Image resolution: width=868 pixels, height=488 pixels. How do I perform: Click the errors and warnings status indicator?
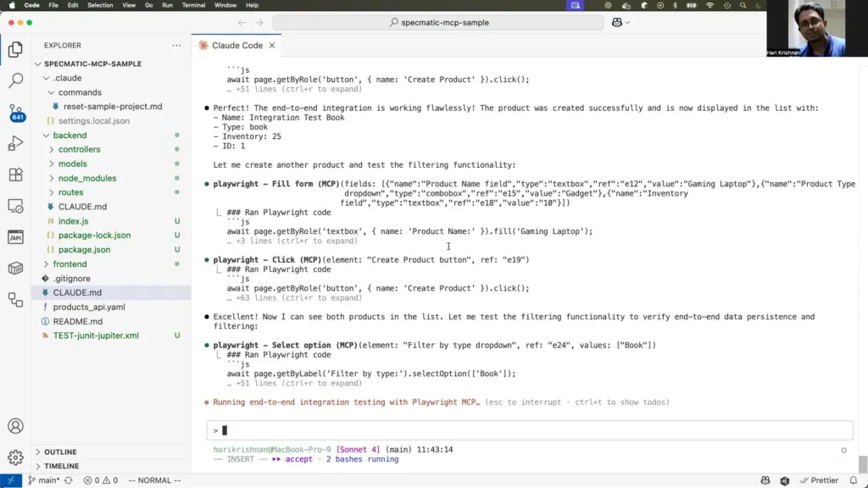[x=99, y=480]
